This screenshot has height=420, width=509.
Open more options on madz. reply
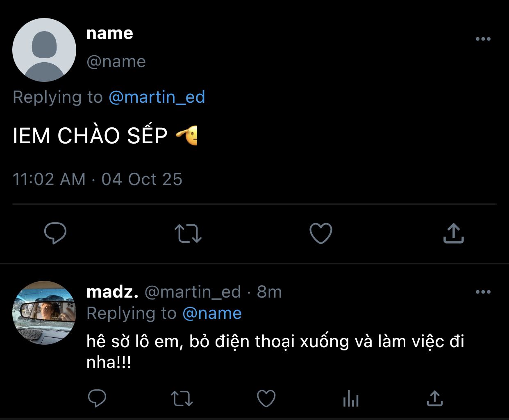click(x=483, y=292)
